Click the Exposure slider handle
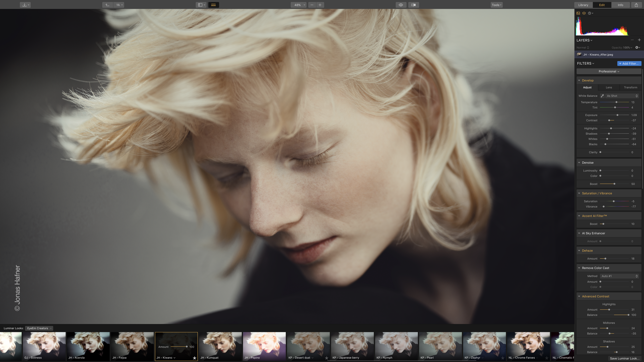Image resolution: width=644 pixels, height=362 pixels. click(617, 115)
